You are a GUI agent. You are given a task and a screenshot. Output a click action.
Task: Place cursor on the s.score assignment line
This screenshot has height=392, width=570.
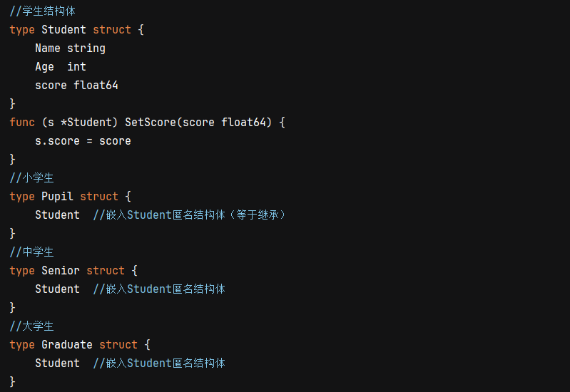[x=83, y=141]
